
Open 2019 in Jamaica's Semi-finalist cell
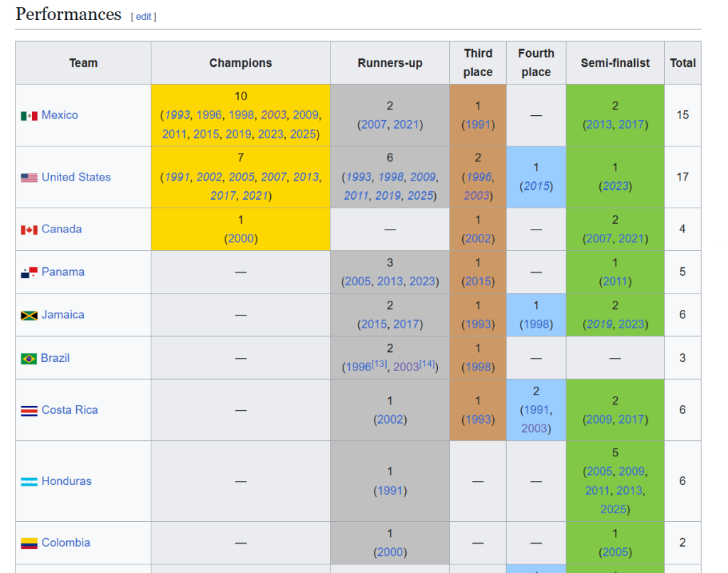600,324
